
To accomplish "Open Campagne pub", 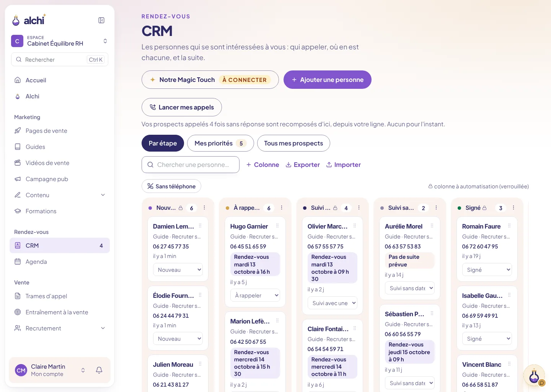I will coord(60,179).
